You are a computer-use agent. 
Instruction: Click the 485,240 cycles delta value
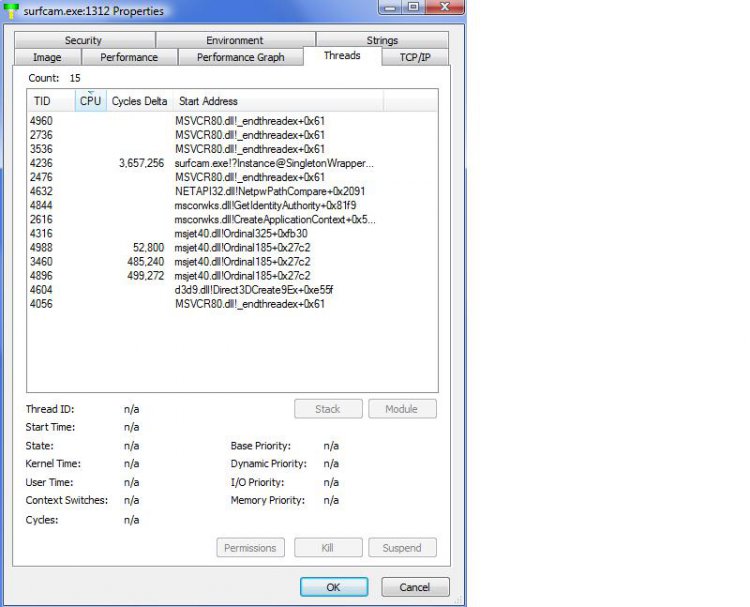pyautogui.click(x=145, y=262)
